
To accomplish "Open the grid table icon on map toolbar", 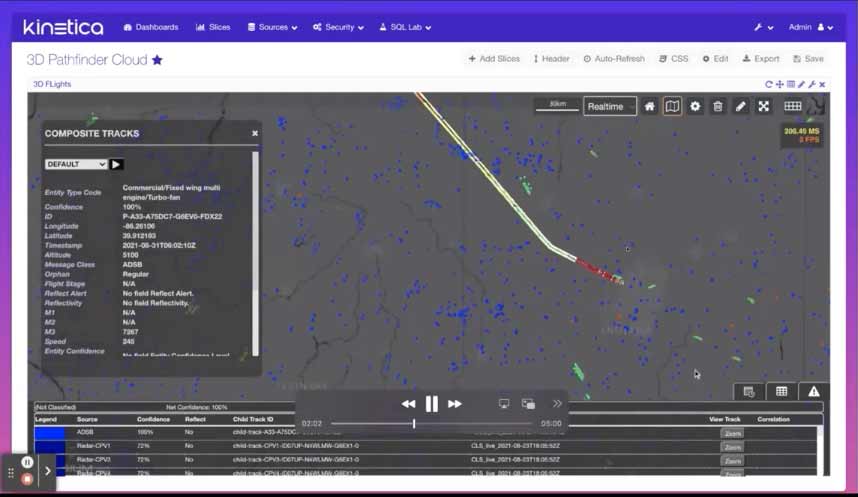I will click(x=793, y=106).
